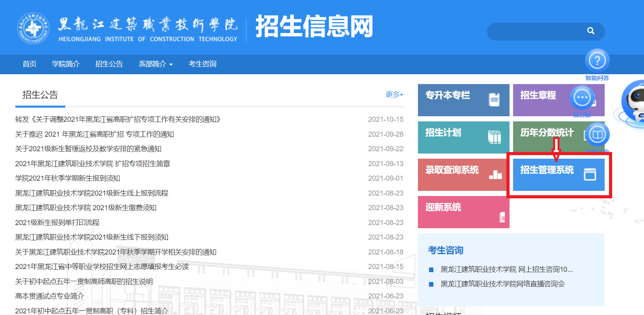Click the search magnifier icon

click(591, 31)
